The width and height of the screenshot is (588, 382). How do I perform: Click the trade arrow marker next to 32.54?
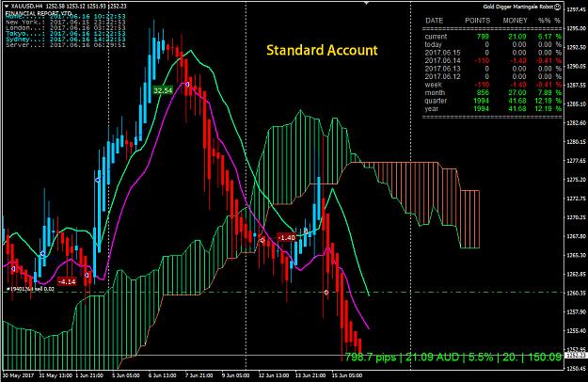pyautogui.click(x=187, y=85)
